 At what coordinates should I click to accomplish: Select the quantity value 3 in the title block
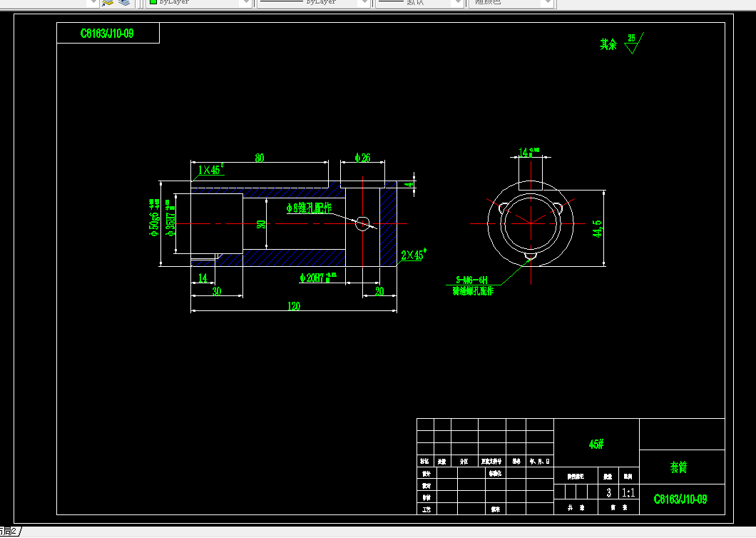608,492
